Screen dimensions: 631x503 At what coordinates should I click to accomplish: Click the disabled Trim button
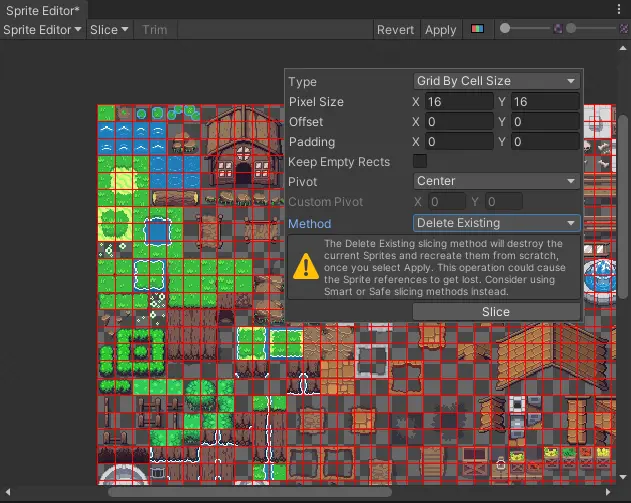click(155, 30)
